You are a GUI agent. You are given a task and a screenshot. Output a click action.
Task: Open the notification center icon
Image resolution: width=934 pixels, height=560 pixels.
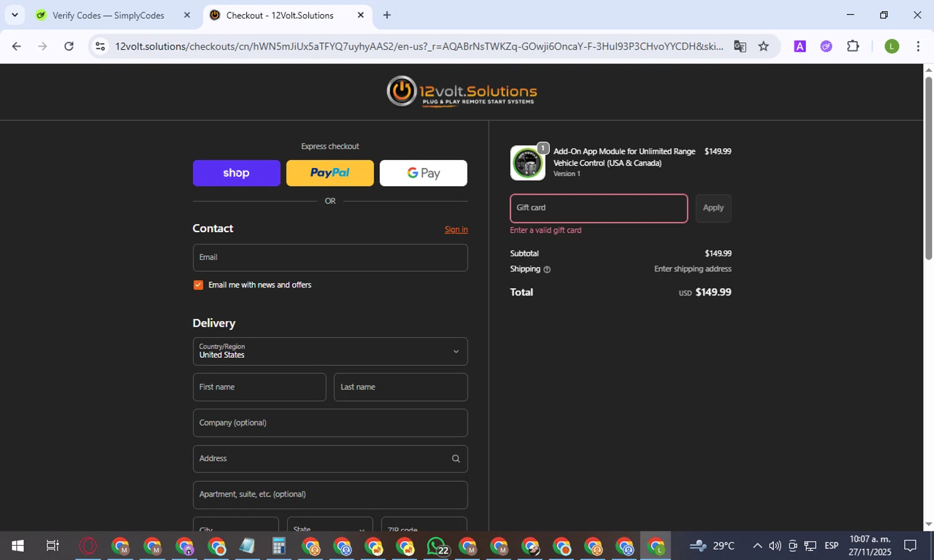[910, 546]
